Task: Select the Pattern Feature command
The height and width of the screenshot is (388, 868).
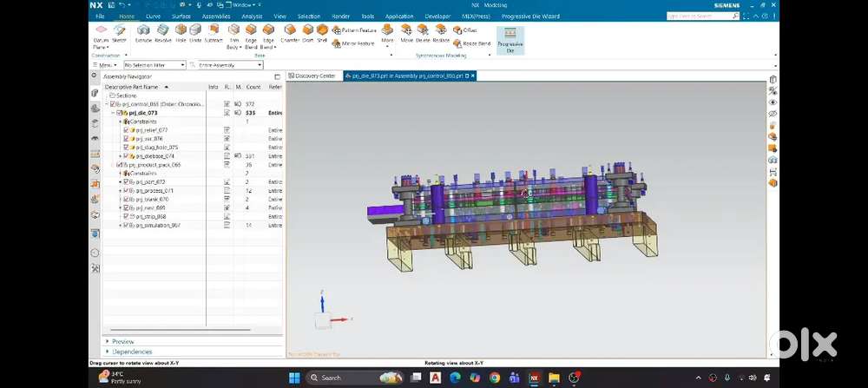Action: pyautogui.click(x=354, y=30)
